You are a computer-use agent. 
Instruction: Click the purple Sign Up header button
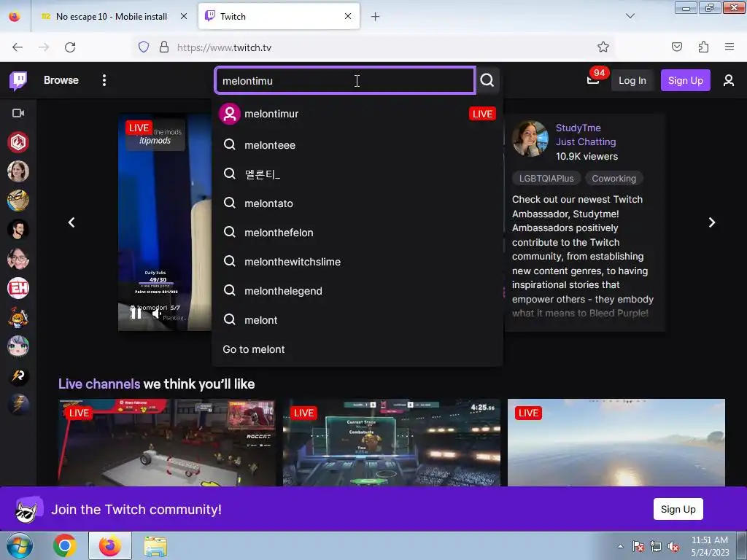tap(685, 80)
